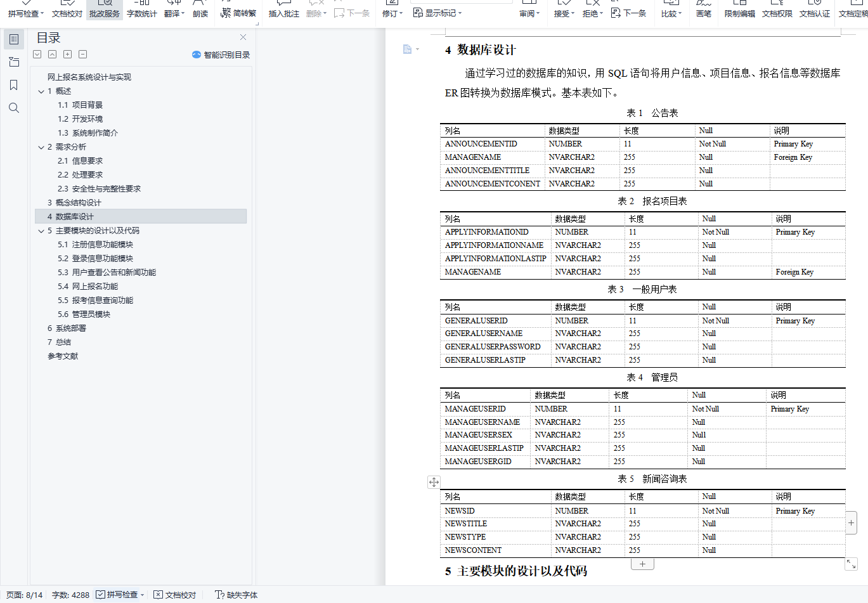Jump to '1.2 开发环境' in outline
This screenshot has height=603, width=868.
pos(80,119)
